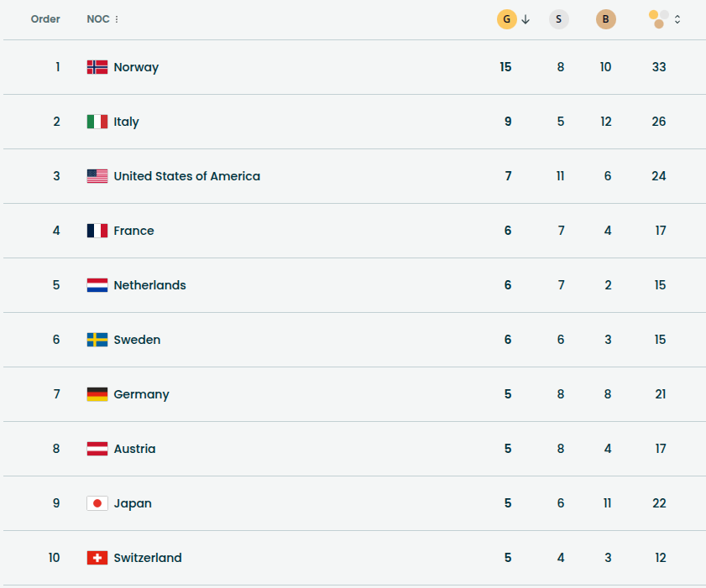706x588 pixels.
Task: Select the United States of America name
Action: (x=187, y=176)
